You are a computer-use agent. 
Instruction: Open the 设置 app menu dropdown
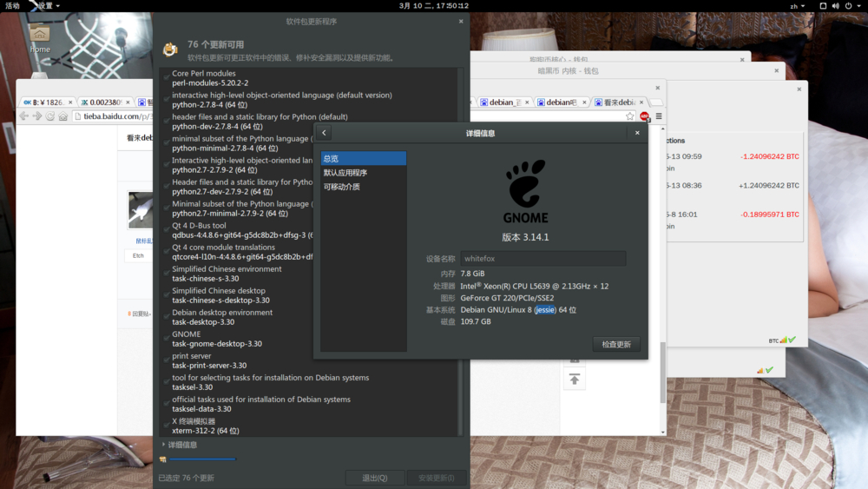[45, 5]
